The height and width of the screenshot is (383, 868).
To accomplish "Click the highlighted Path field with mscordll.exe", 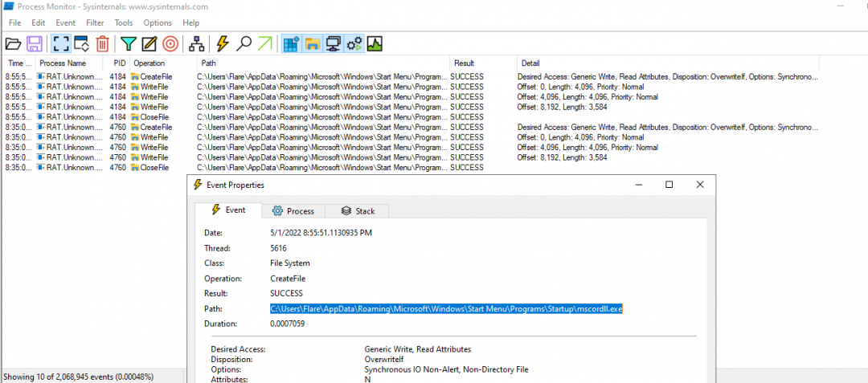I will [447, 309].
